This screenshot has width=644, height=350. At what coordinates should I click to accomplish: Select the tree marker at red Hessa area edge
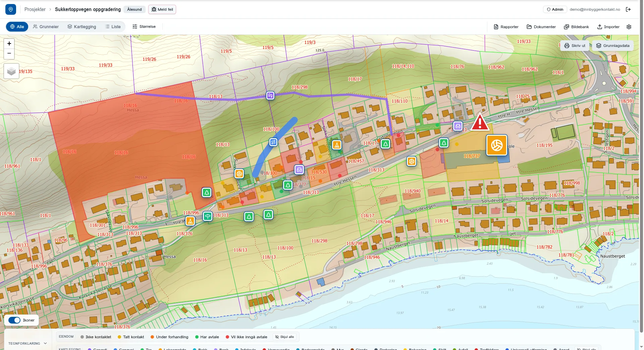207,192
